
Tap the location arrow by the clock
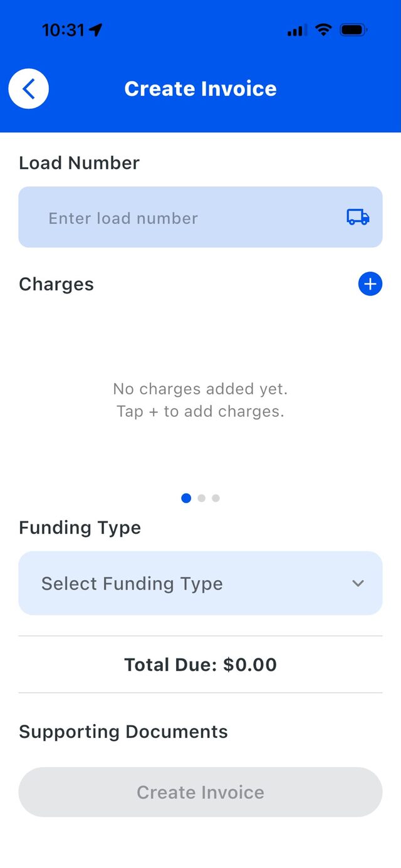point(96,29)
